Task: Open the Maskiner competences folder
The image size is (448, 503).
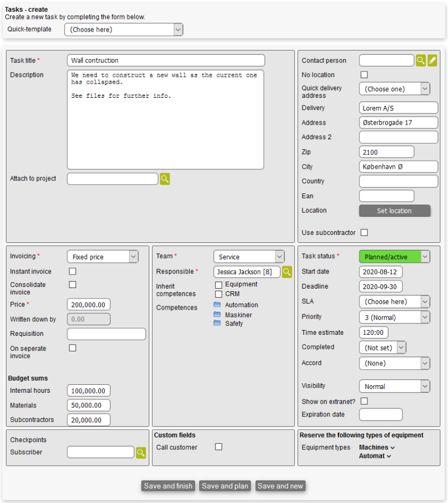Action: tap(218, 315)
